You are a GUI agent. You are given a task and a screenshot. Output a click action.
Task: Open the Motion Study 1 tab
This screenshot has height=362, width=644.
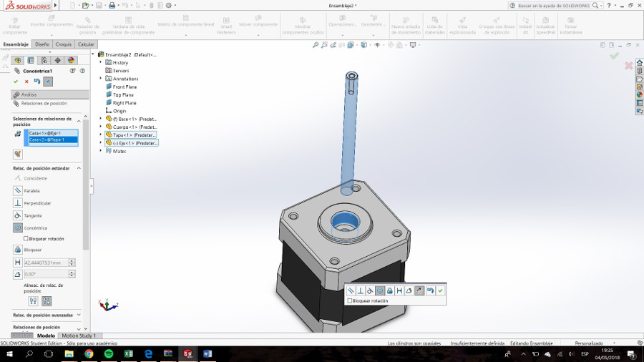(x=79, y=336)
